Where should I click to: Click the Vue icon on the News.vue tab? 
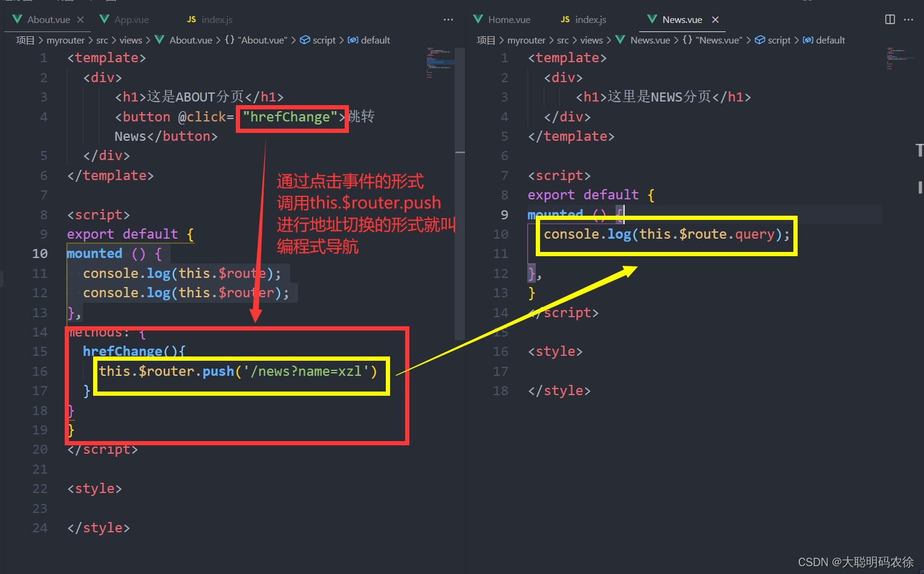[x=652, y=19]
